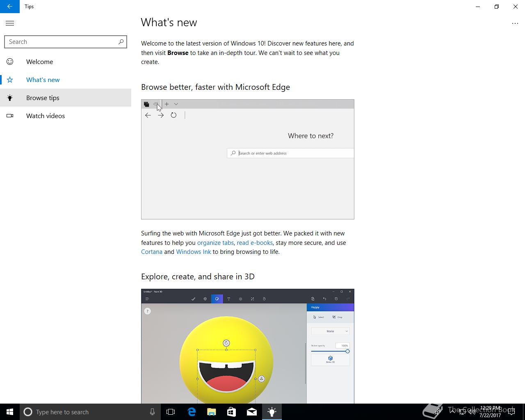Click the Browse better, faster with Microsoft Edge heading

tap(215, 87)
